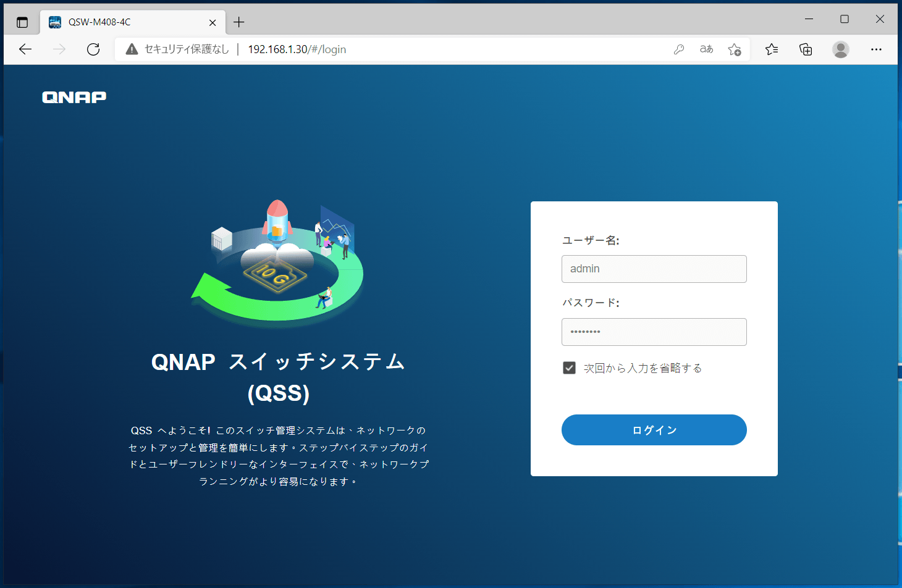Click the ログイン button
Image resolution: width=902 pixels, height=588 pixels.
(654, 430)
